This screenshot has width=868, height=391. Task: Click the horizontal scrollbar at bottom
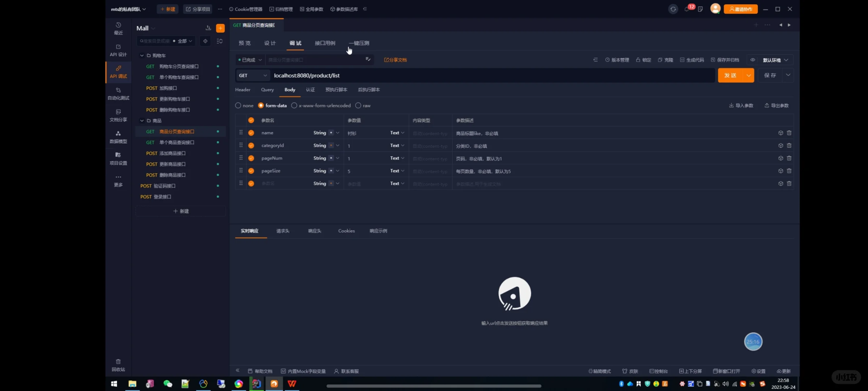pos(434,386)
